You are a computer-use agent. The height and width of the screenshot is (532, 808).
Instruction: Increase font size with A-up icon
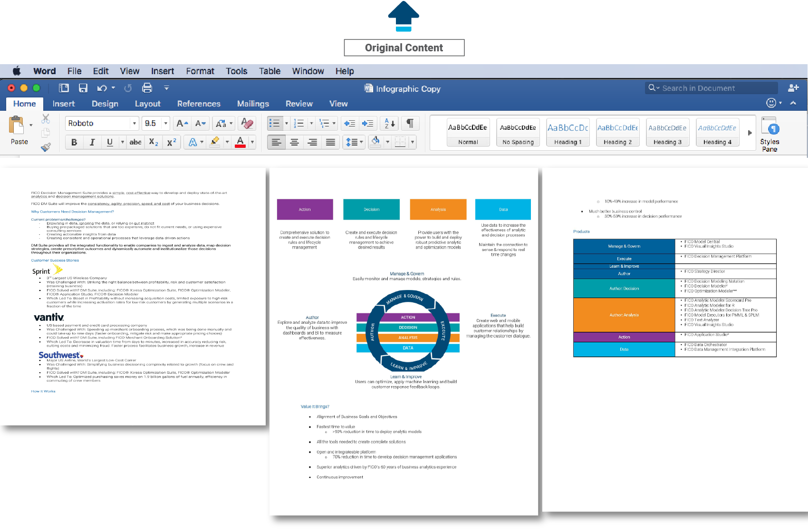click(x=182, y=124)
